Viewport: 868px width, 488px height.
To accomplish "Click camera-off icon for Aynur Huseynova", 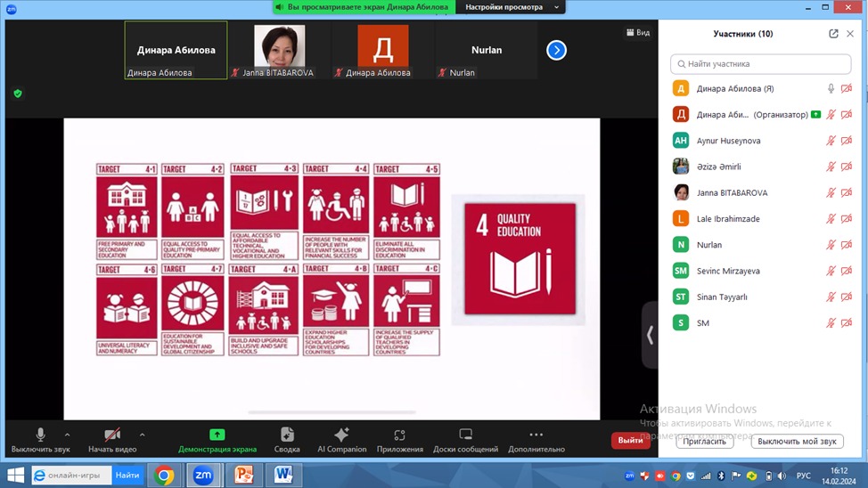I will click(x=847, y=141).
